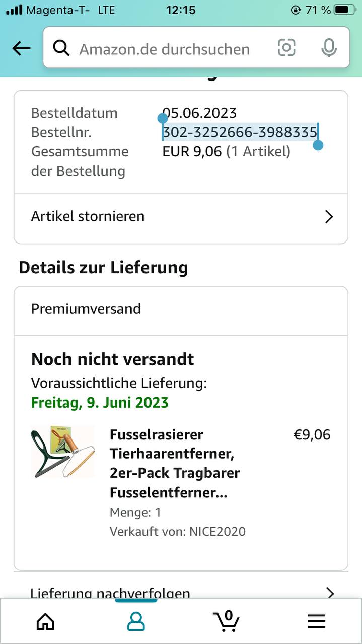
Task: Open the hamburger menu tab
Action: 317,622
